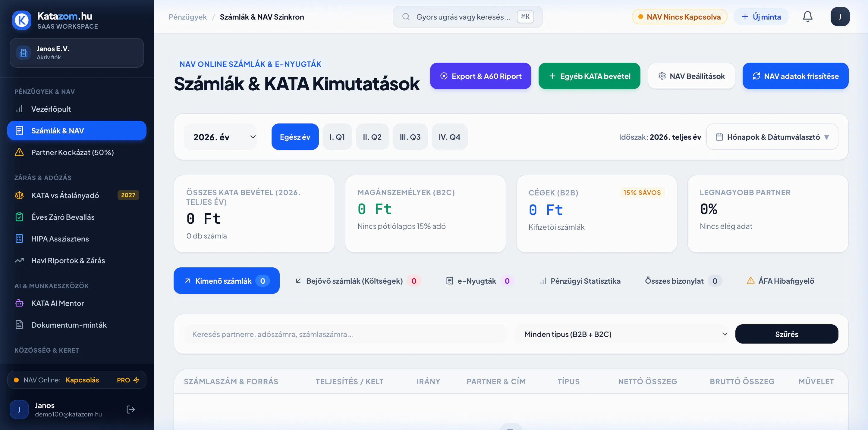
Task: Click the ⌘K shortcut badge
Action: pyautogui.click(x=525, y=17)
